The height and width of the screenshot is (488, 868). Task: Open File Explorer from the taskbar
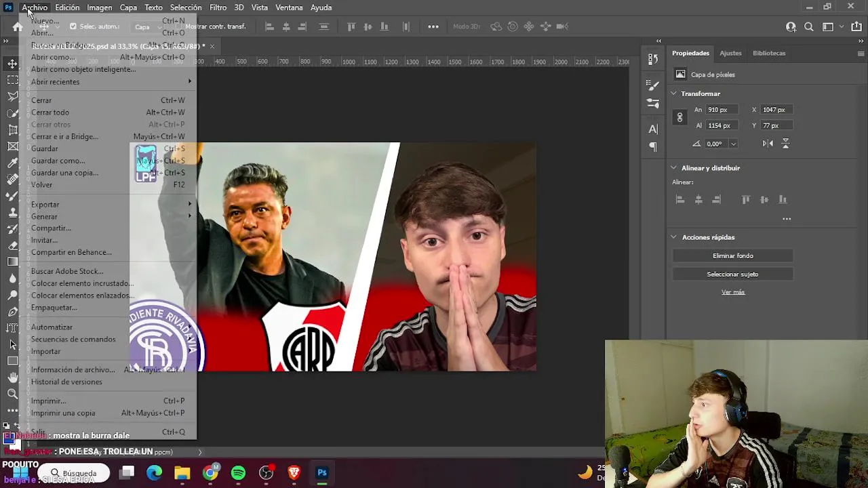pos(182,472)
